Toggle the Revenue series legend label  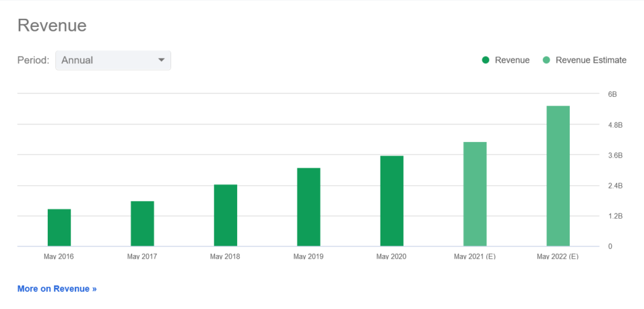(x=512, y=60)
